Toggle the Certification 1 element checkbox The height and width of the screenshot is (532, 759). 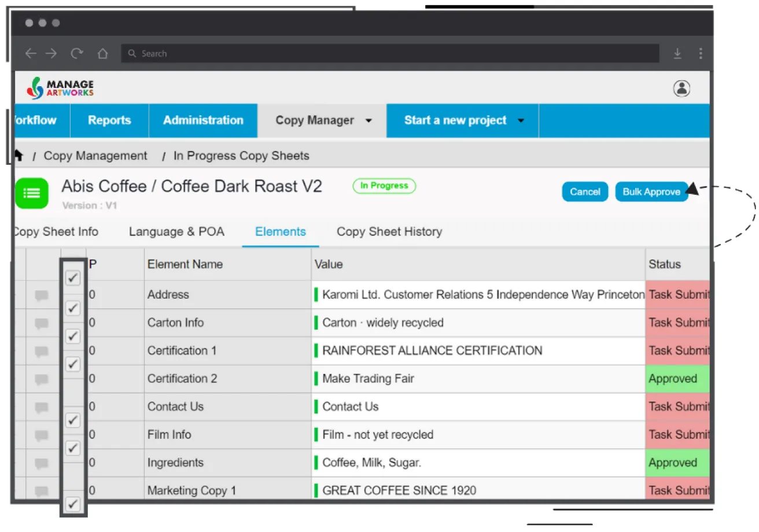pyautogui.click(x=73, y=364)
